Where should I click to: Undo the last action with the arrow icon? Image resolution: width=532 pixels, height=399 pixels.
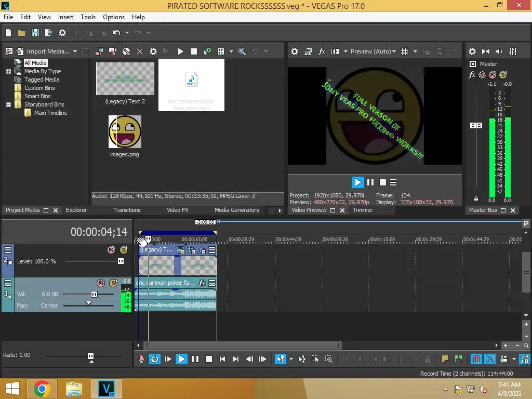pyautogui.click(x=116, y=33)
